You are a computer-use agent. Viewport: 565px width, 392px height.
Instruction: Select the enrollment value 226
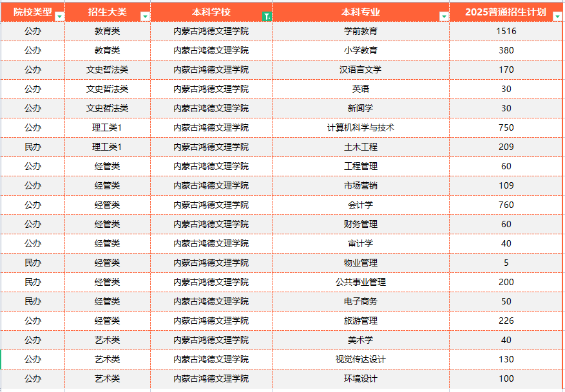(x=506, y=321)
